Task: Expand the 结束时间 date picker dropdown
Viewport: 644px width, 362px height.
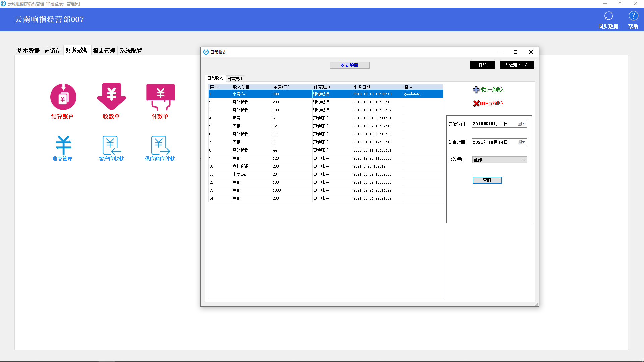Action: 521,142
